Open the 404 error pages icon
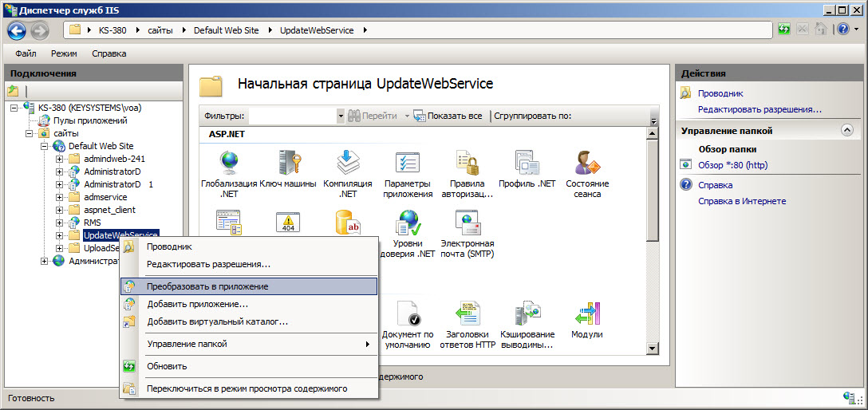 pos(288,222)
